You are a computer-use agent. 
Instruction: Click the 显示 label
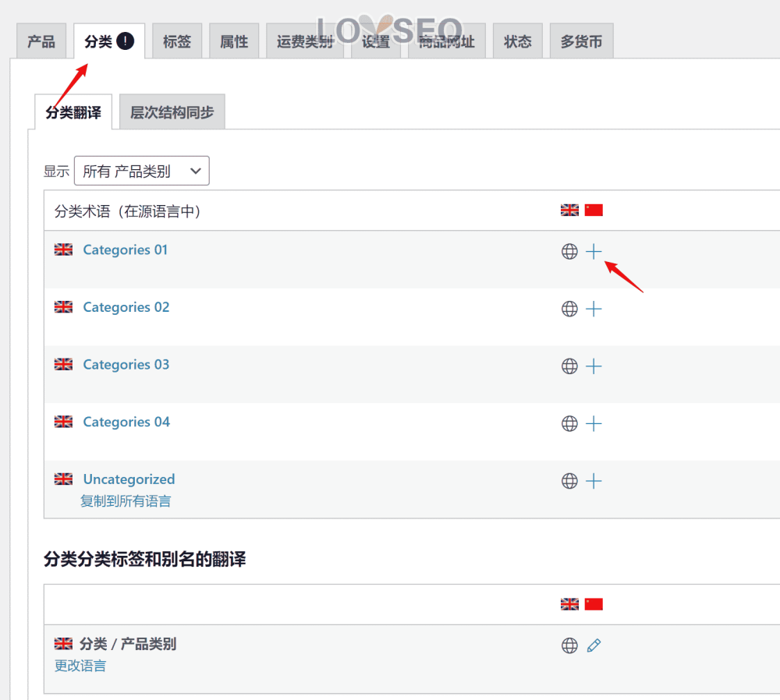pyautogui.click(x=56, y=171)
